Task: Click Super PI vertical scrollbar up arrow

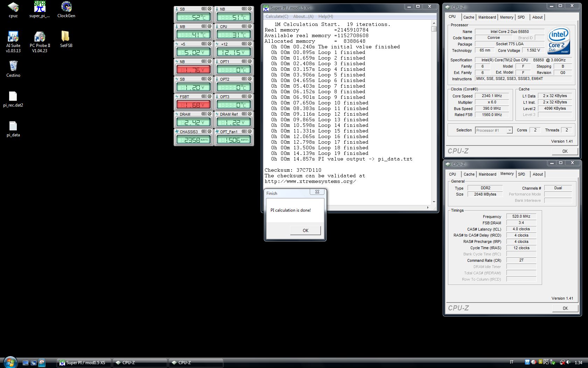Action: 434,23
